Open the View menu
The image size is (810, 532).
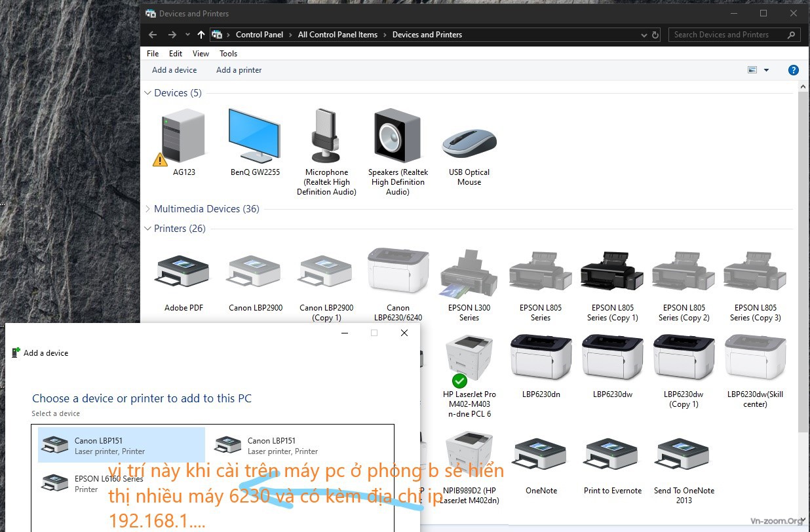[x=201, y=54]
